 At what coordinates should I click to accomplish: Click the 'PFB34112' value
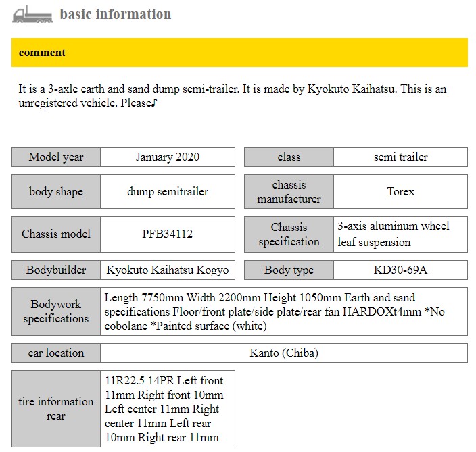coord(168,234)
